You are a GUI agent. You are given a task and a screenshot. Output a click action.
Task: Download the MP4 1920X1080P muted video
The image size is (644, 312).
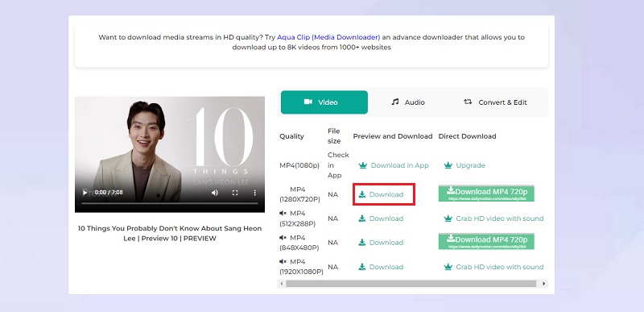pyautogui.click(x=381, y=267)
